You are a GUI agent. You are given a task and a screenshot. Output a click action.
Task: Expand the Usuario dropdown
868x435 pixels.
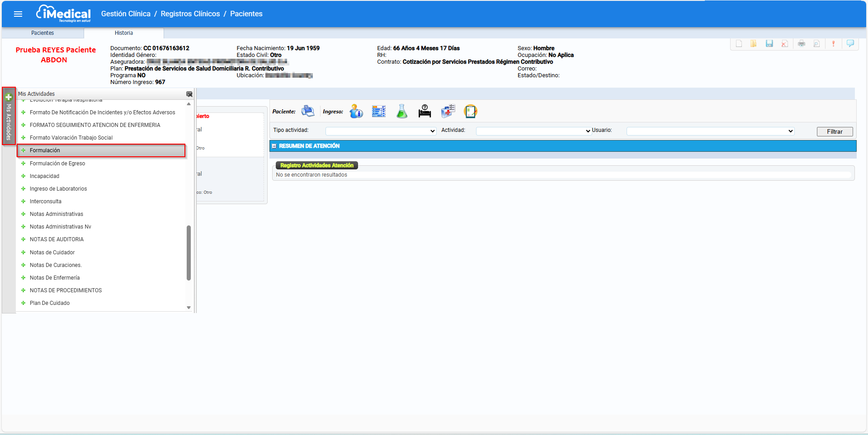(710, 131)
